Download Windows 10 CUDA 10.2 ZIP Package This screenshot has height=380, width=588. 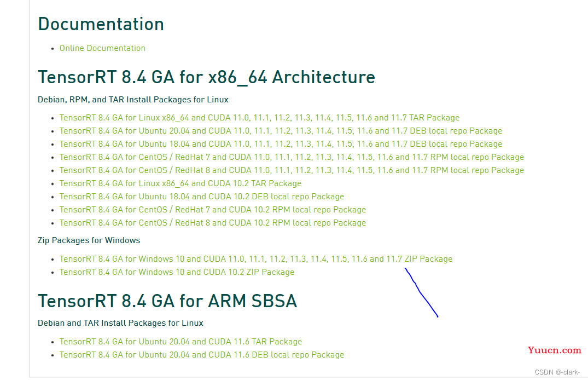click(177, 272)
